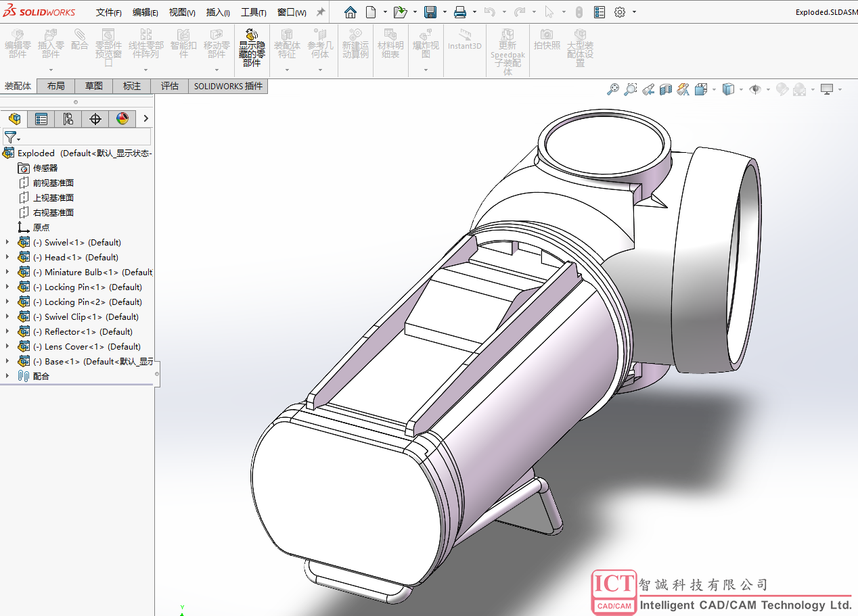Screen dimensions: 858x616
Task: Select the 装配体 Assembly tab
Action: [18, 86]
